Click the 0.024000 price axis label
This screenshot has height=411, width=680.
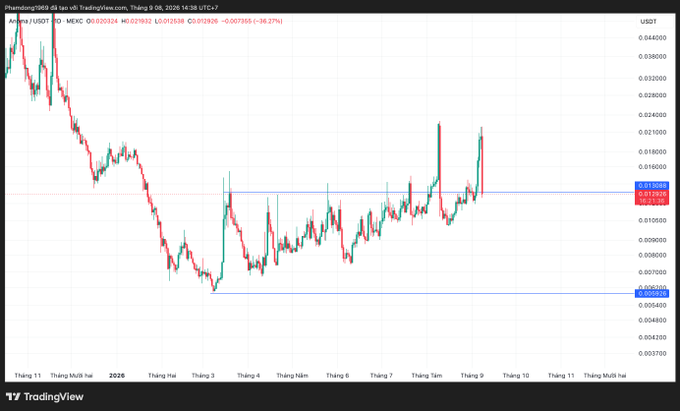point(652,115)
